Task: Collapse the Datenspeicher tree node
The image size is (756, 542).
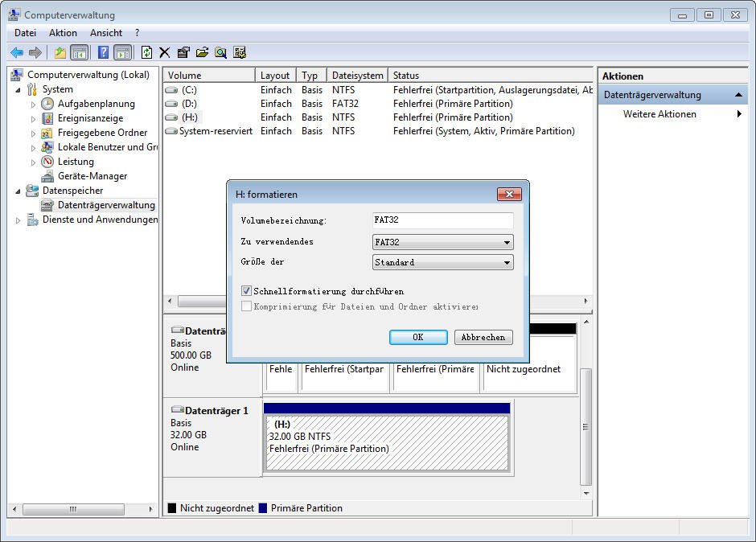Action: coord(18,191)
